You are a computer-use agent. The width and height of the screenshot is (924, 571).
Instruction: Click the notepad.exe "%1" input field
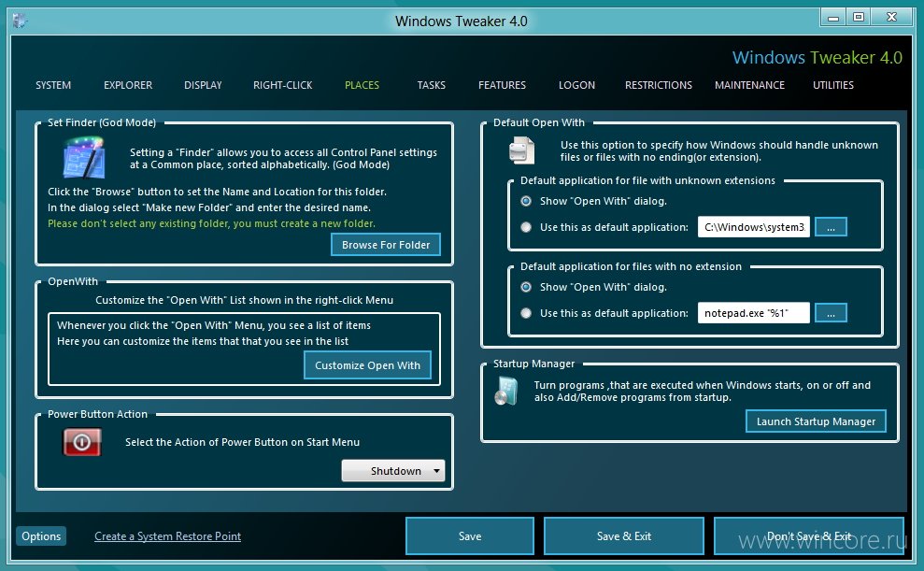click(754, 313)
